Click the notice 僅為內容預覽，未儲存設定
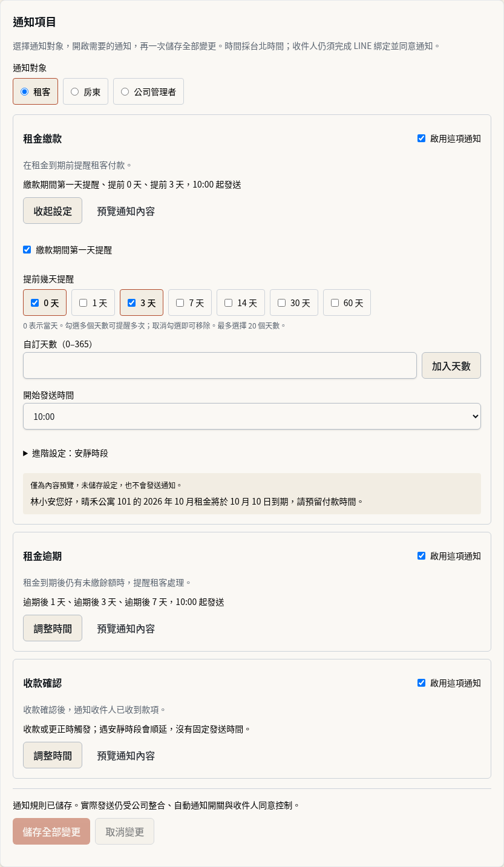This screenshot has width=504, height=867. pos(106,485)
